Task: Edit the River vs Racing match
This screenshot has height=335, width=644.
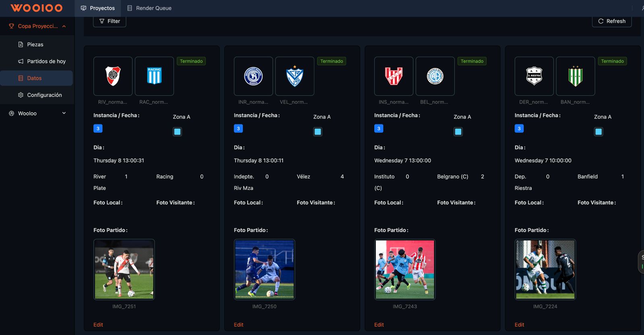Action: point(98,325)
